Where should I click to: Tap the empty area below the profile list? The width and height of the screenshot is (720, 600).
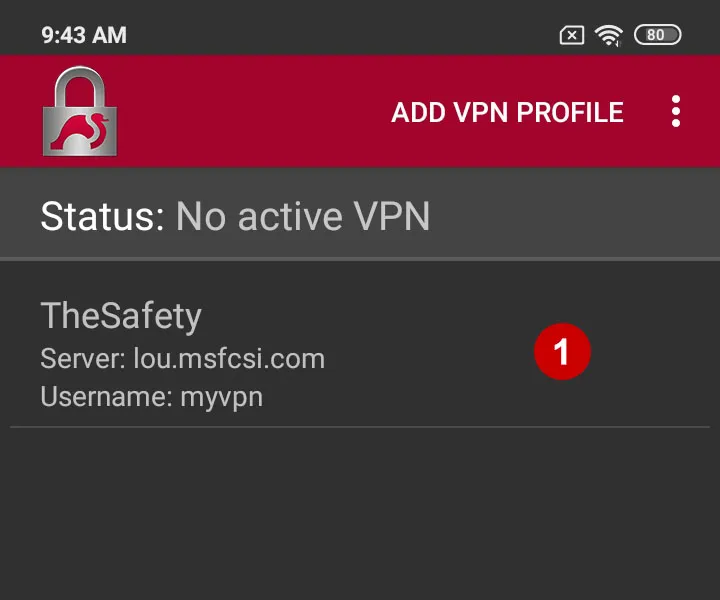click(360, 513)
